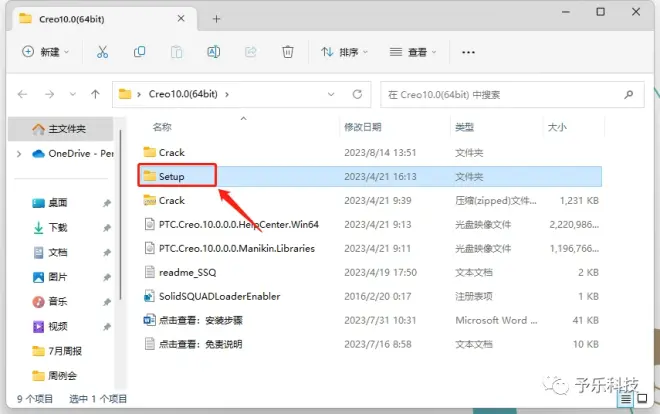The width and height of the screenshot is (660, 414).
Task: Click the Cut scissors icon
Action: point(102,52)
